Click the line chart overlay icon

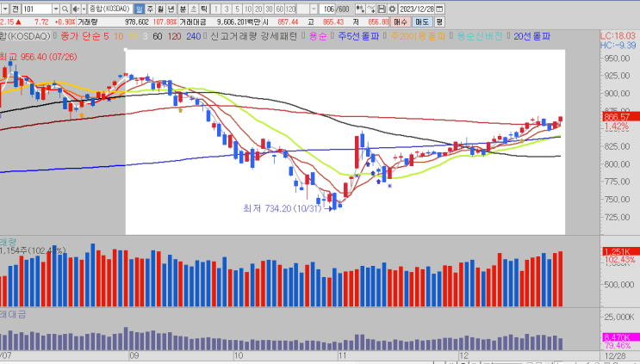pos(370,9)
